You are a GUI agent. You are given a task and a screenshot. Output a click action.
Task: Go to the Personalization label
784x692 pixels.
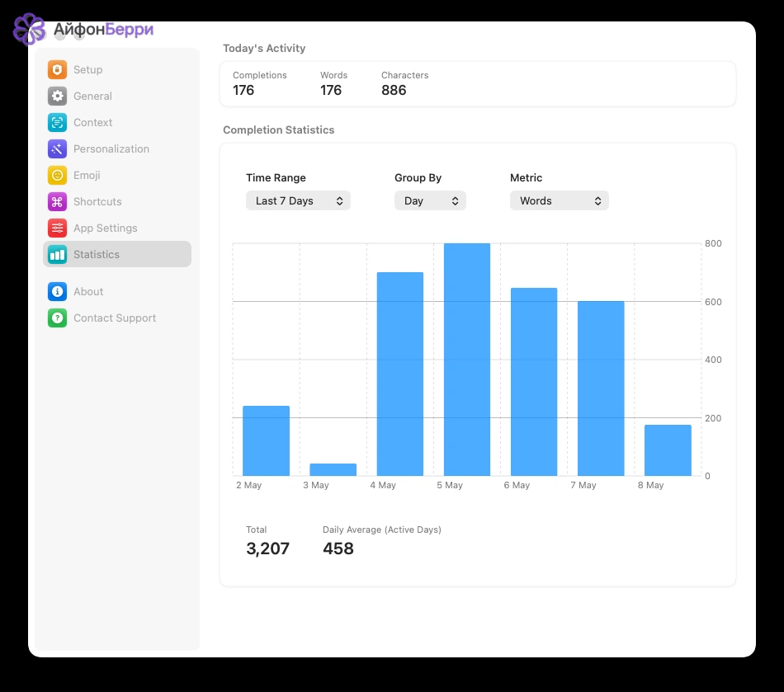pos(111,149)
